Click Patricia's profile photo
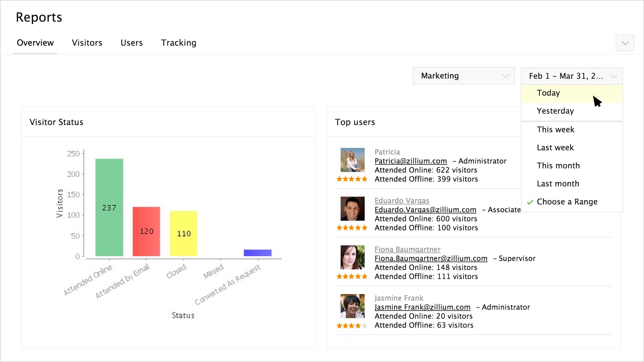Image resolution: width=644 pixels, height=362 pixels. click(x=352, y=160)
